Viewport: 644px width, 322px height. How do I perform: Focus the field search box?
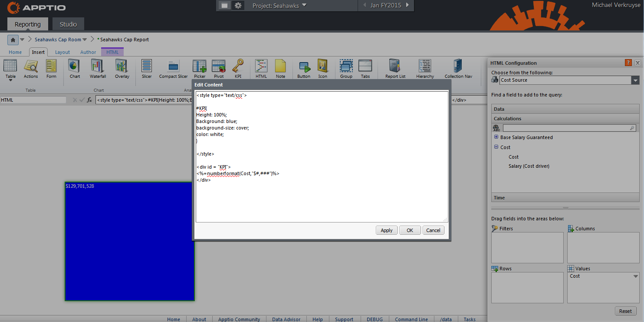(569, 128)
